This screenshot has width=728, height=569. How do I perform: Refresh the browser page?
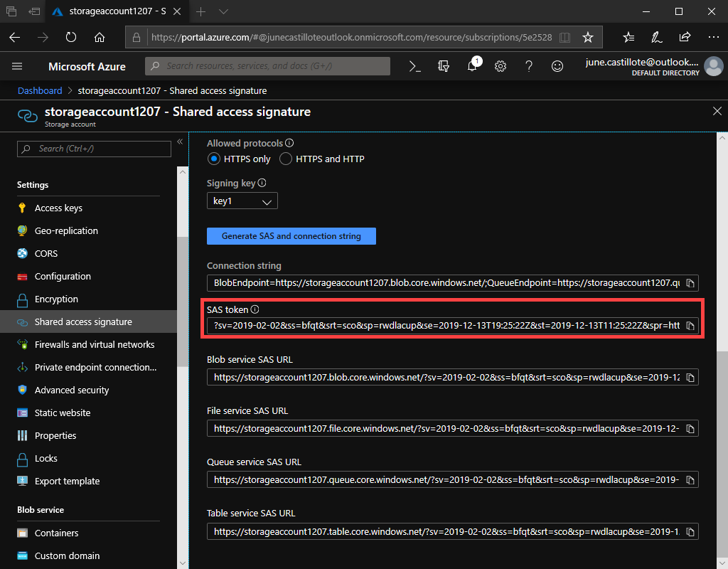point(70,37)
